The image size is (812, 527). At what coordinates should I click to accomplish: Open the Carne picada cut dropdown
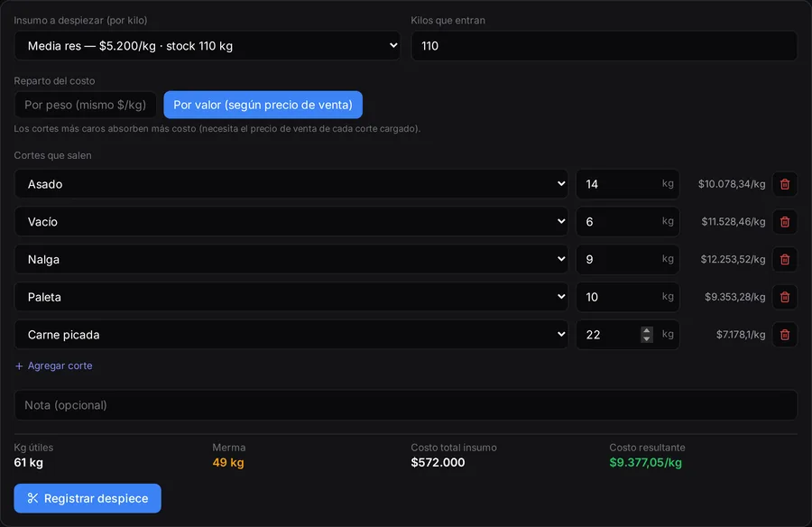(291, 335)
